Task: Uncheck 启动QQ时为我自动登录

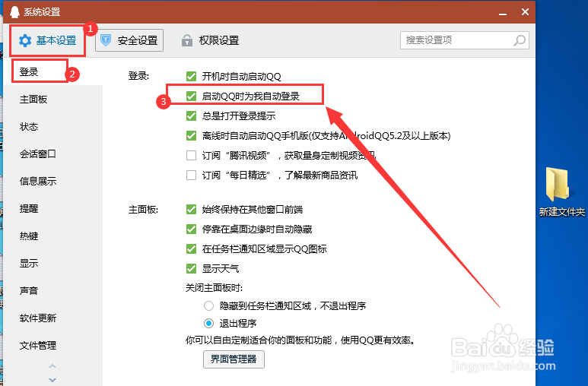Action: pos(191,96)
